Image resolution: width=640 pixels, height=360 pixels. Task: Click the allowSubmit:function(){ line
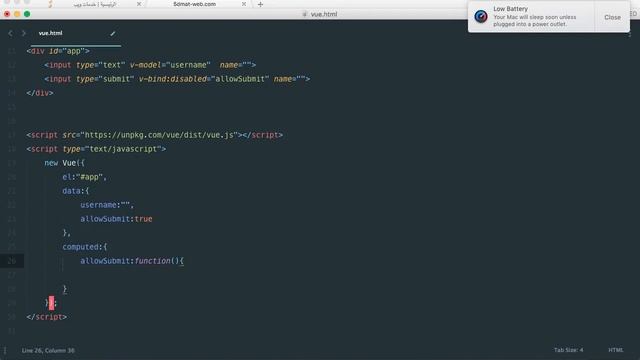(132, 261)
